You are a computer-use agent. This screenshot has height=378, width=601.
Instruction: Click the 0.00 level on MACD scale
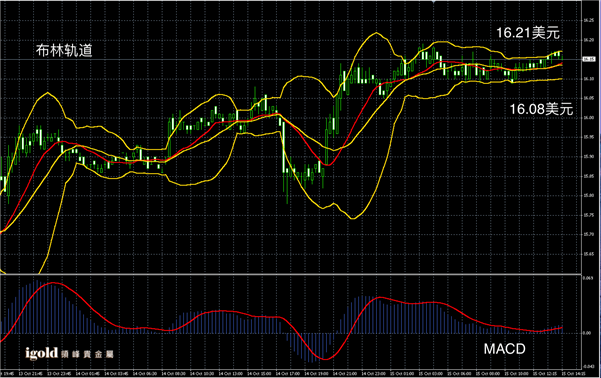[587, 333]
